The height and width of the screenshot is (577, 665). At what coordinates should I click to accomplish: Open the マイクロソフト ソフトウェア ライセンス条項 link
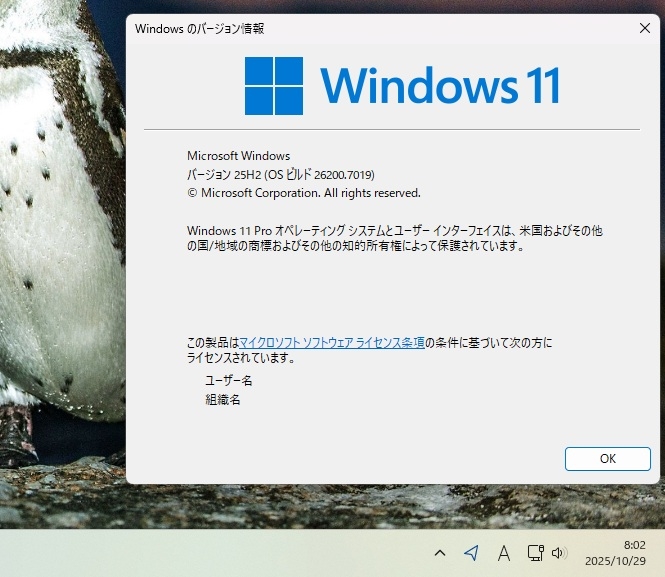[x=332, y=343]
